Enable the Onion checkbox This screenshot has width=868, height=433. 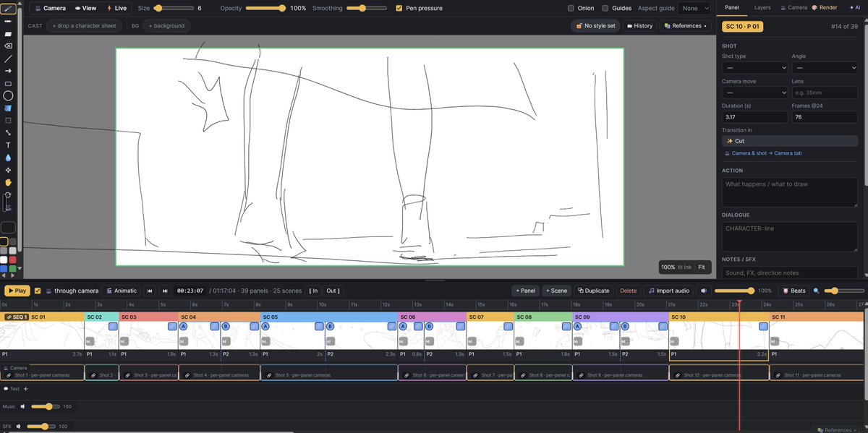(x=571, y=9)
